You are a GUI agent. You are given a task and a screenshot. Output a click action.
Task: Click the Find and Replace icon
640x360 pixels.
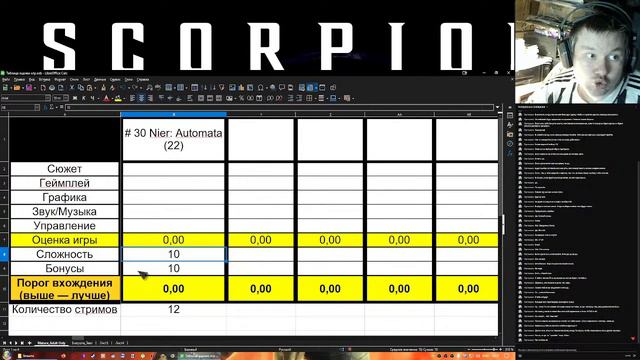(149, 87)
